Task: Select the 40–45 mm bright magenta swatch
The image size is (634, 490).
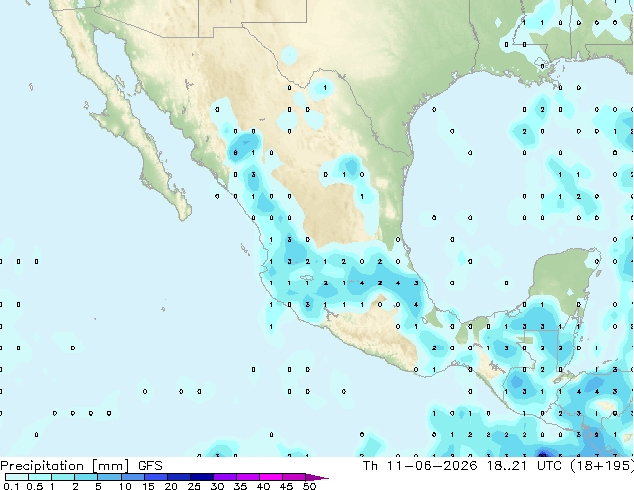Action: tap(271, 477)
